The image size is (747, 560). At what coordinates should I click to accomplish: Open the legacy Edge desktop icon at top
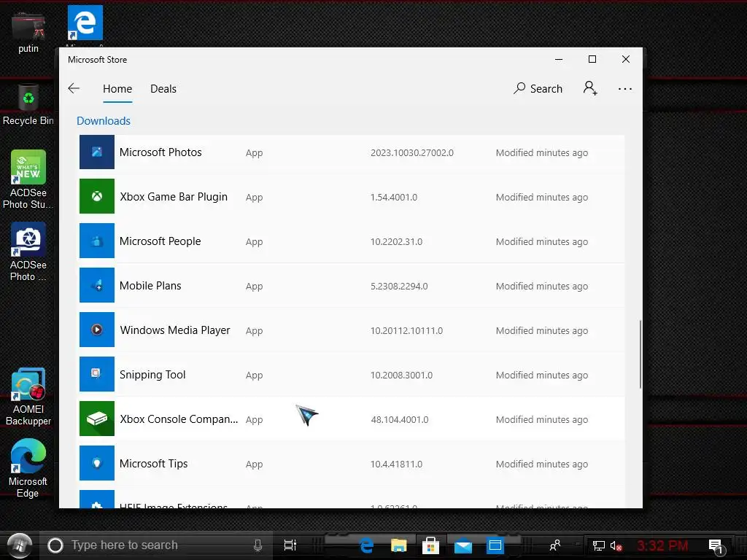[85, 23]
